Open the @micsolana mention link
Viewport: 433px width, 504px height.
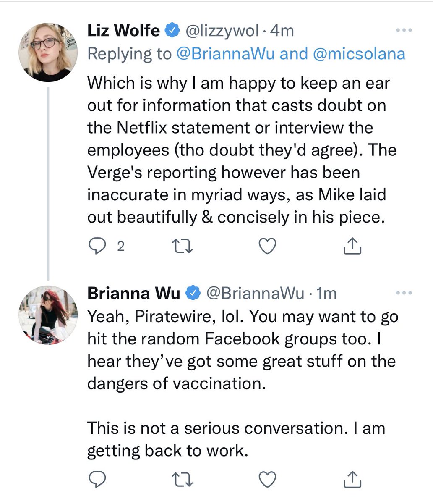tap(359, 54)
